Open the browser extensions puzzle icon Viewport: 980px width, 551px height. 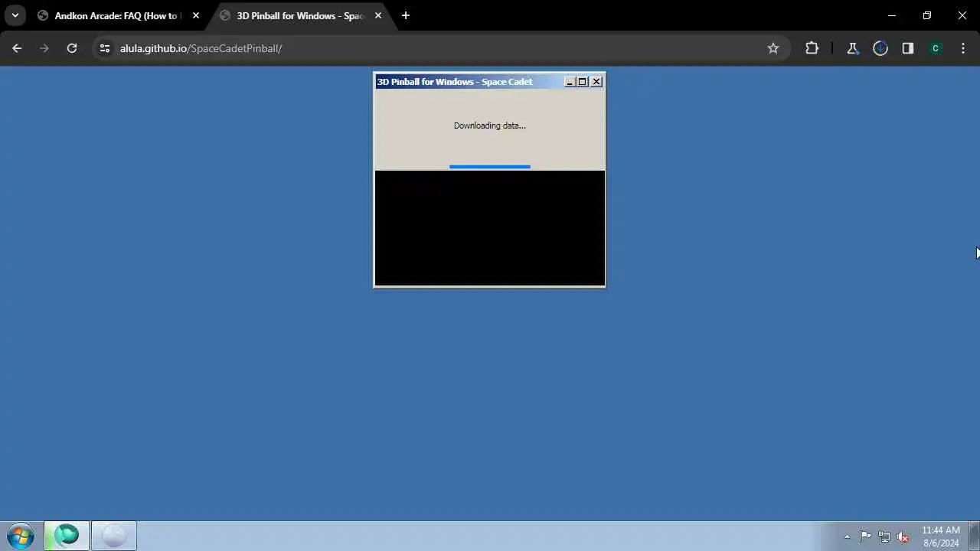click(x=812, y=48)
